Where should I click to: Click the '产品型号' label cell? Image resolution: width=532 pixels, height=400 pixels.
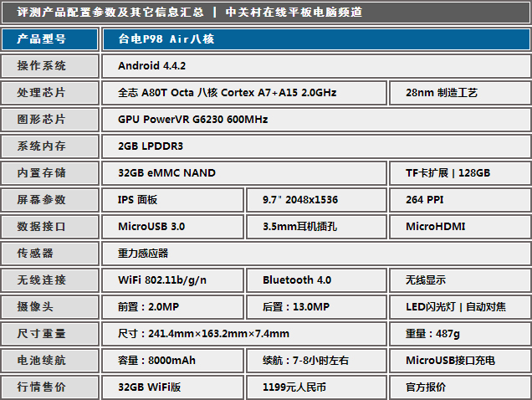pyautogui.click(x=50, y=39)
